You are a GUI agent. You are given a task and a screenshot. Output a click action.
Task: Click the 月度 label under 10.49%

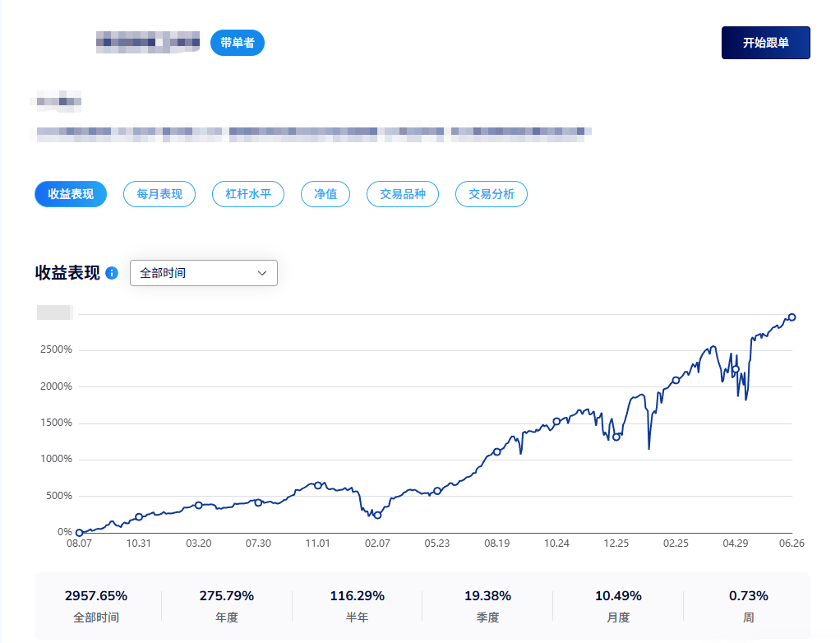coord(618,618)
